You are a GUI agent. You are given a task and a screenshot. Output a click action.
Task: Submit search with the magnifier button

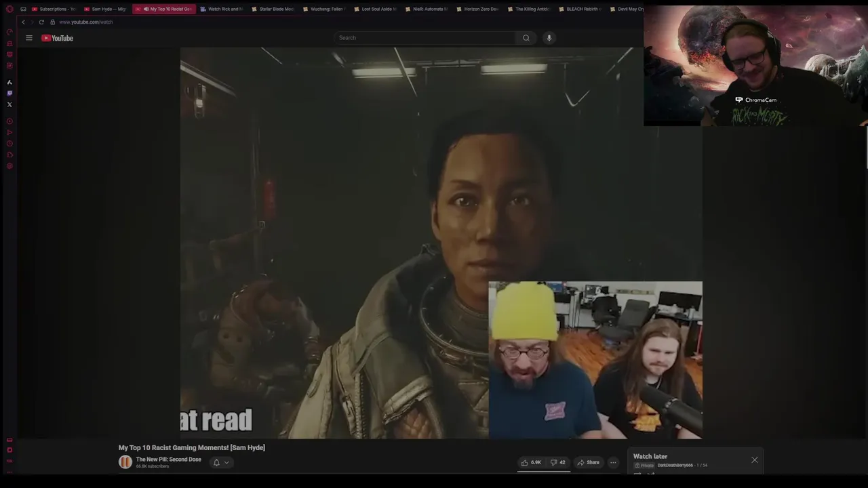[526, 38]
